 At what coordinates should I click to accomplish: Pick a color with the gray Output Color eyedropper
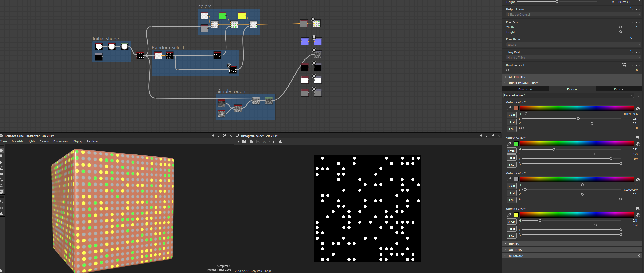click(x=509, y=179)
